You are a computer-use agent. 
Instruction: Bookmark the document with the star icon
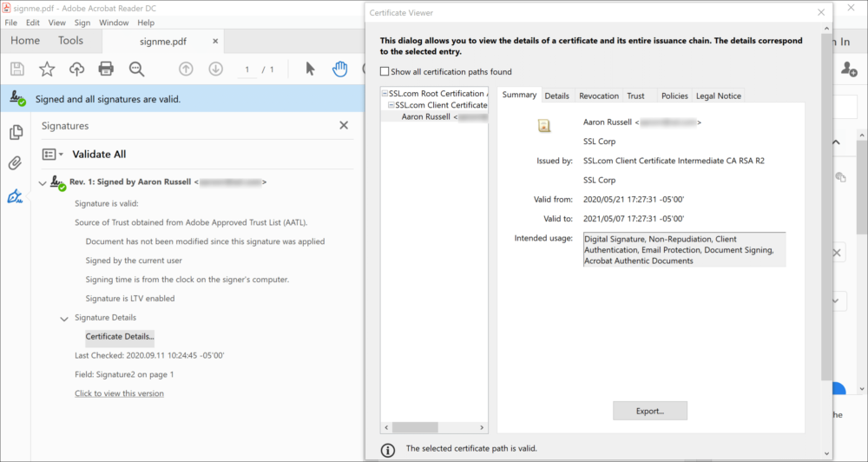pos(47,69)
